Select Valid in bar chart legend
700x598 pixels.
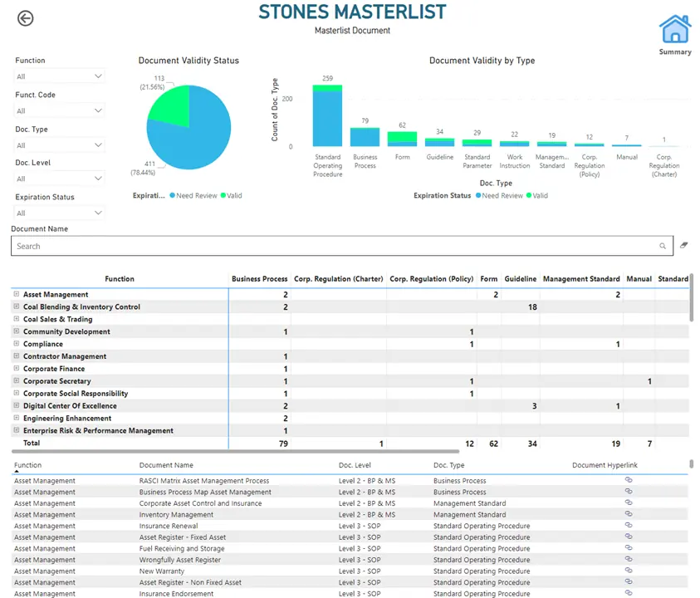(x=537, y=196)
